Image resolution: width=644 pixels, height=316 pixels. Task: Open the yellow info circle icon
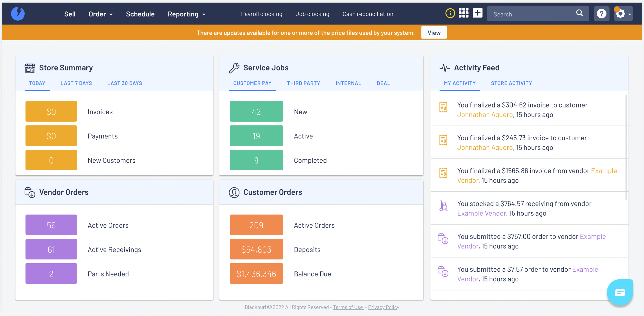450,13
